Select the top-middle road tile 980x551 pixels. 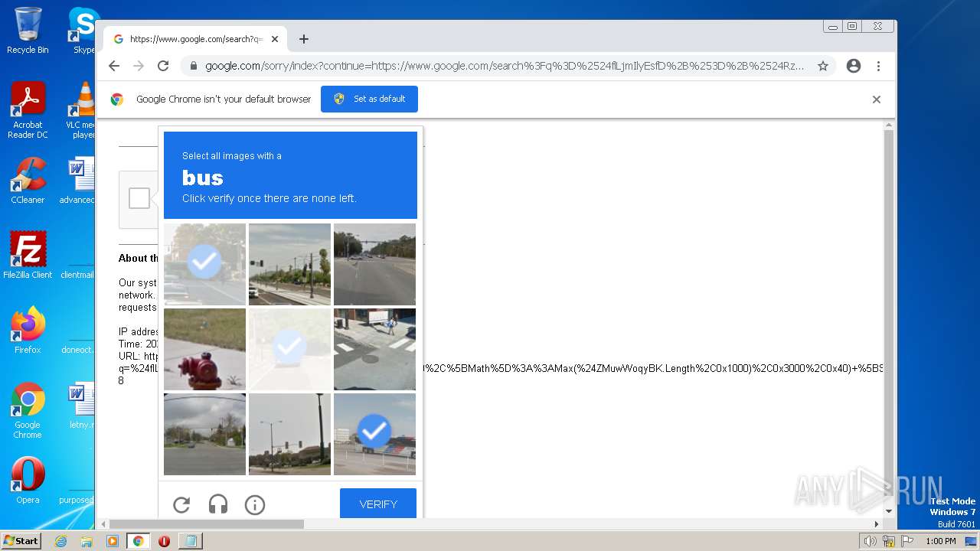(289, 264)
